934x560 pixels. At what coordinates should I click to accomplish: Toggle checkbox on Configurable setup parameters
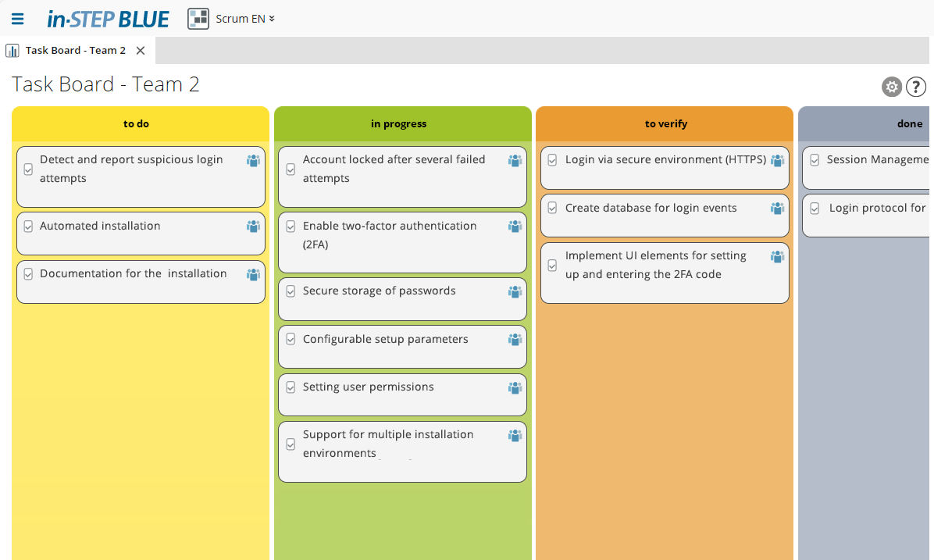point(291,340)
